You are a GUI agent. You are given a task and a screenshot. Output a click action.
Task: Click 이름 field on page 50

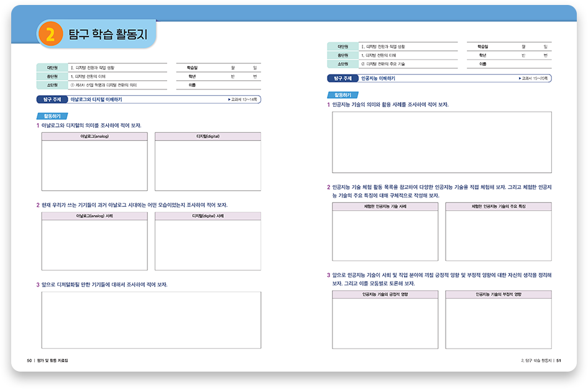219,85
